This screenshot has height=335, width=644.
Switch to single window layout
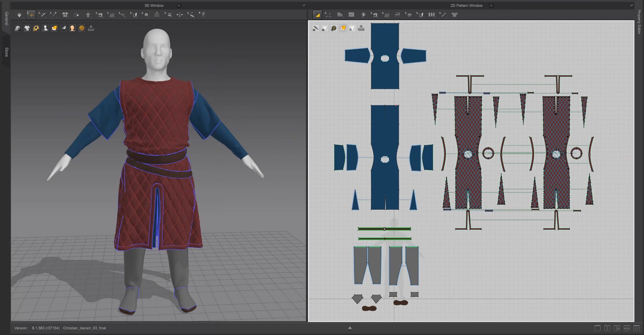click(597, 328)
